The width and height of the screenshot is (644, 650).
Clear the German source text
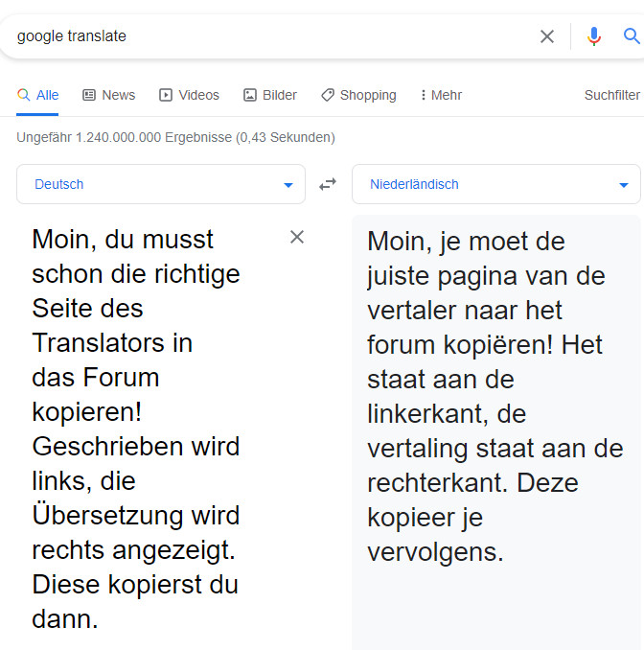click(297, 237)
